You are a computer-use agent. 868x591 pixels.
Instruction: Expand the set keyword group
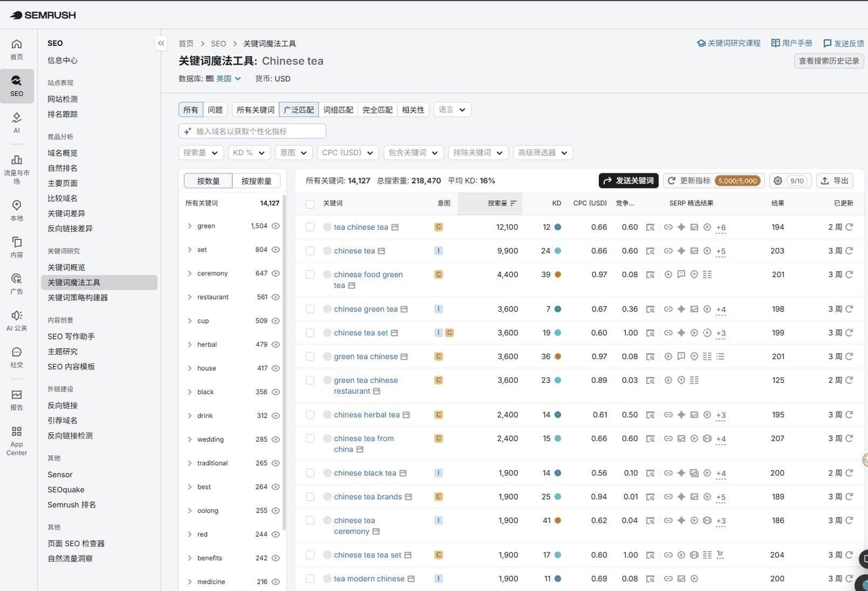189,249
